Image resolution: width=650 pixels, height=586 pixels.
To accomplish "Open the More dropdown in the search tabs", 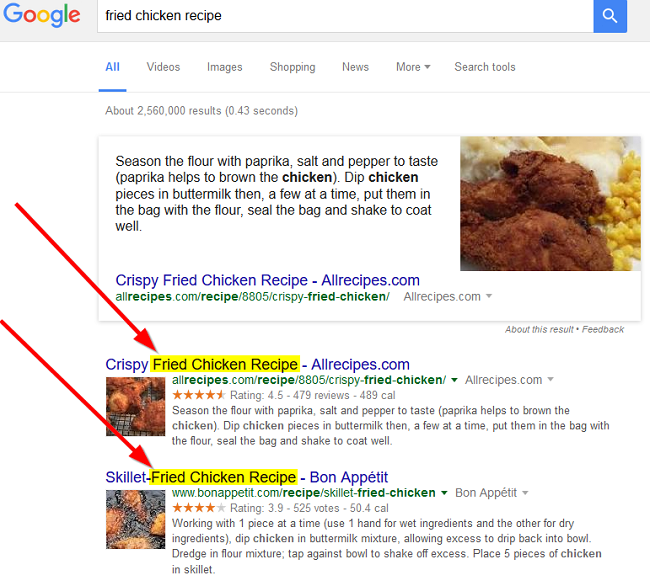I will tap(413, 67).
